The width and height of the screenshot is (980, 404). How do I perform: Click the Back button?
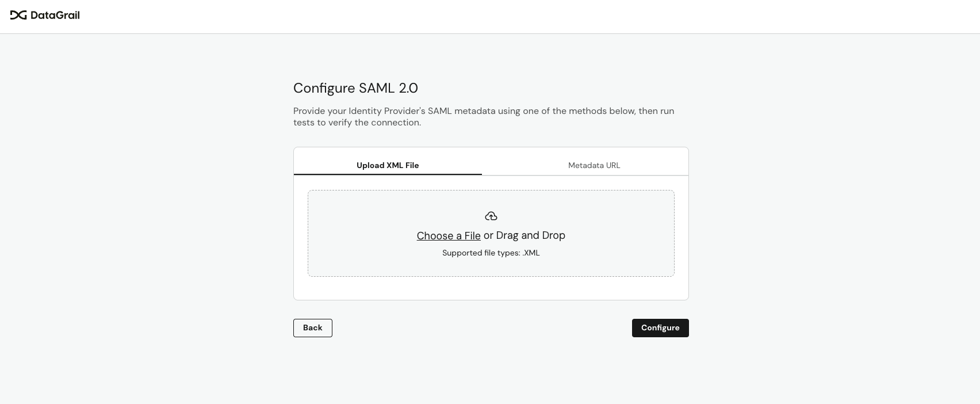[312, 327]
